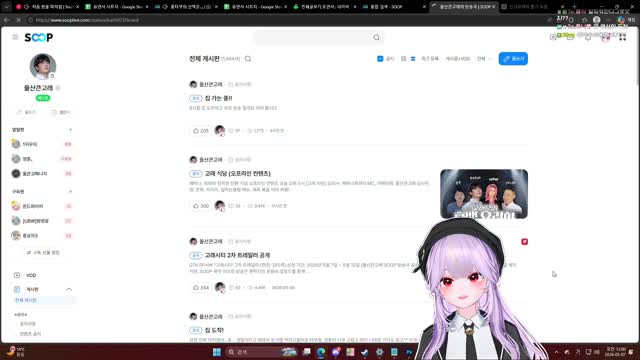Open the hamburger menu beside SOOP logo

point(15,37)
